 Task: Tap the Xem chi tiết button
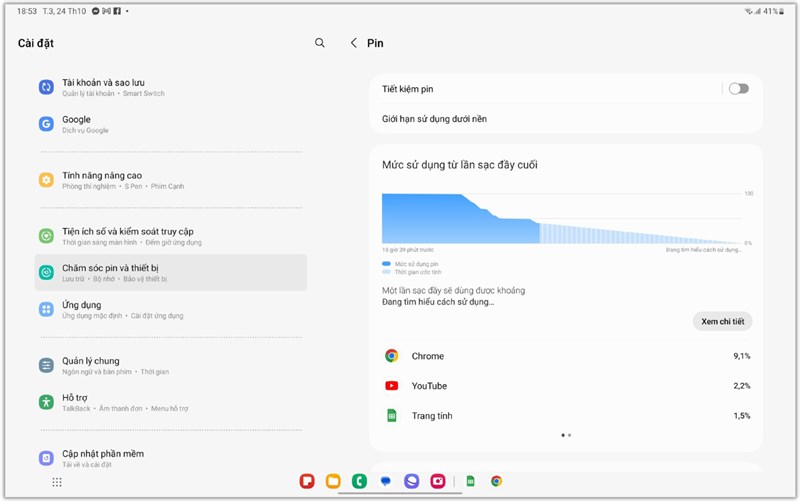pos(722,321)
